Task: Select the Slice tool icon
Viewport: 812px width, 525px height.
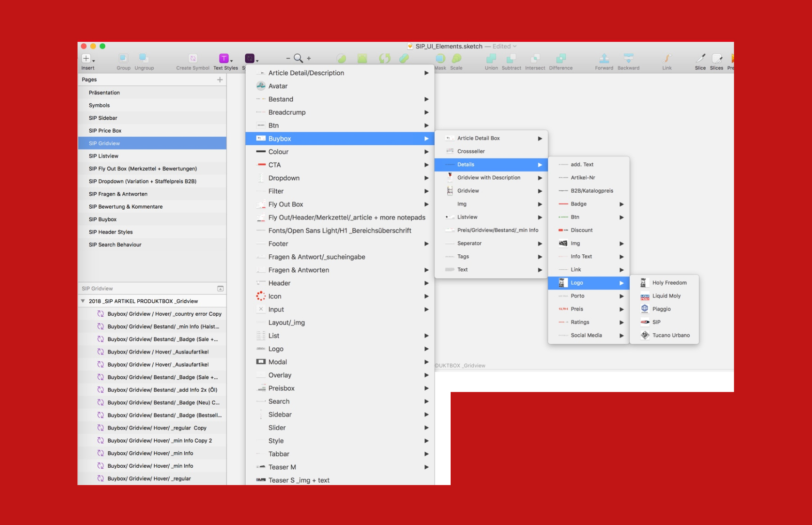Action: click(x=700, y=58)
